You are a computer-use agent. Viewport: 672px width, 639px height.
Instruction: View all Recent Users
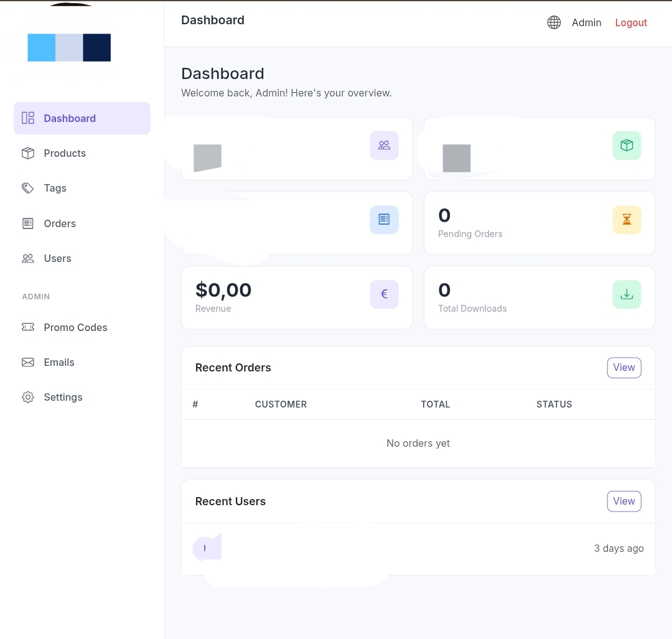624,501
